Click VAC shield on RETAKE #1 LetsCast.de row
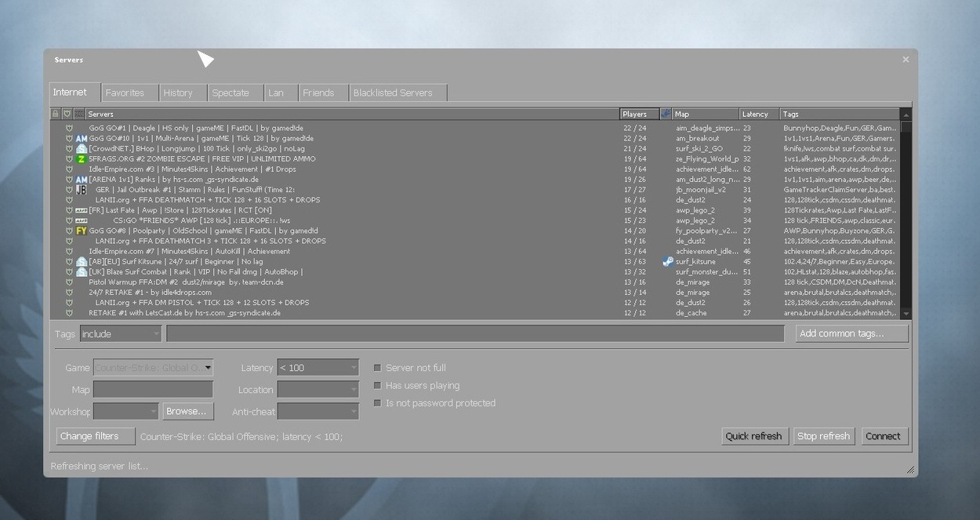 point(69,312)
